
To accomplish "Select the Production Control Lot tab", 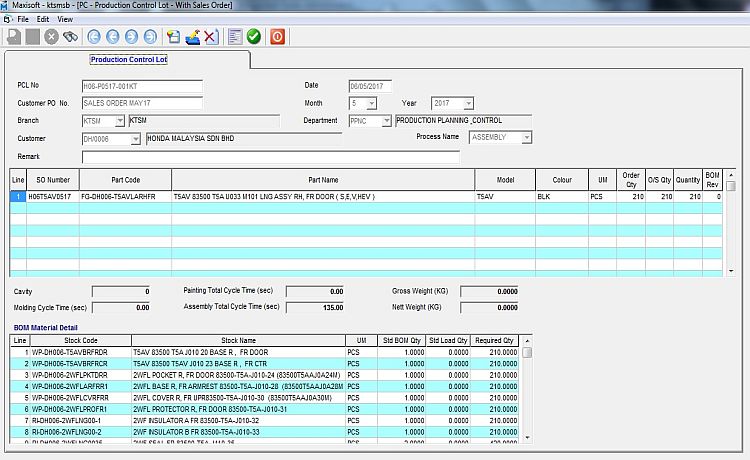I will (129, 60).
